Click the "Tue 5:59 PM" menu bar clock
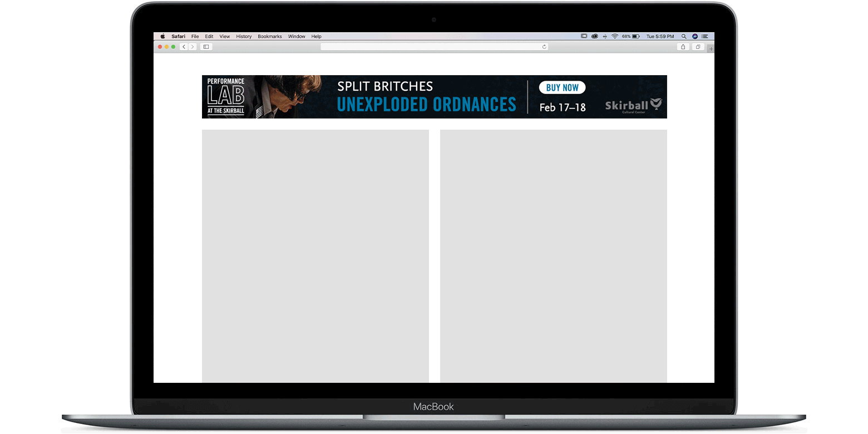 660,36
